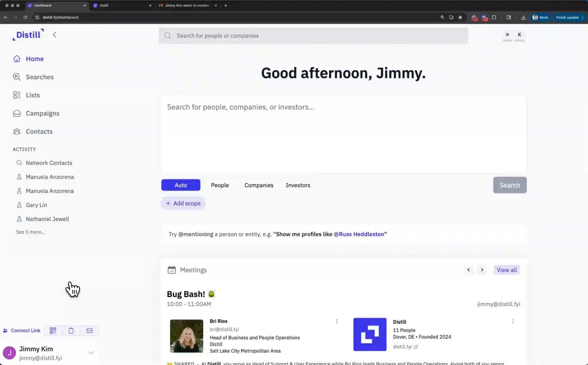Click the Bri Rios name

point(219,321)
